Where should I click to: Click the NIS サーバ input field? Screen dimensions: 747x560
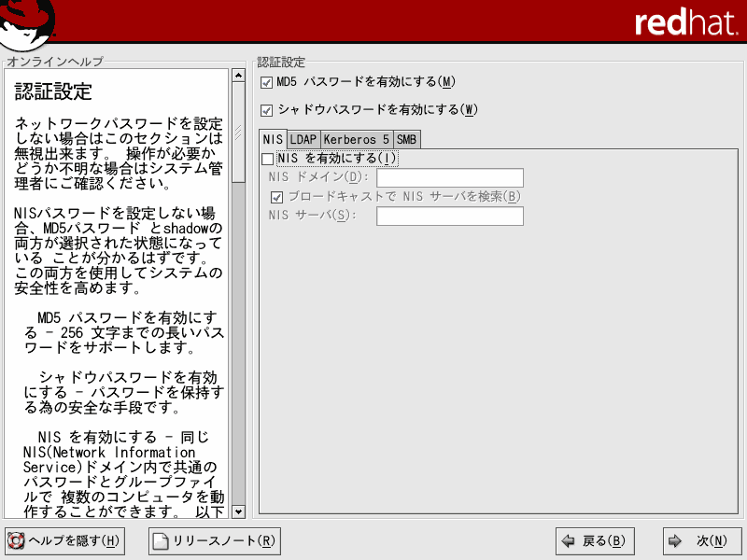(450, 216)
